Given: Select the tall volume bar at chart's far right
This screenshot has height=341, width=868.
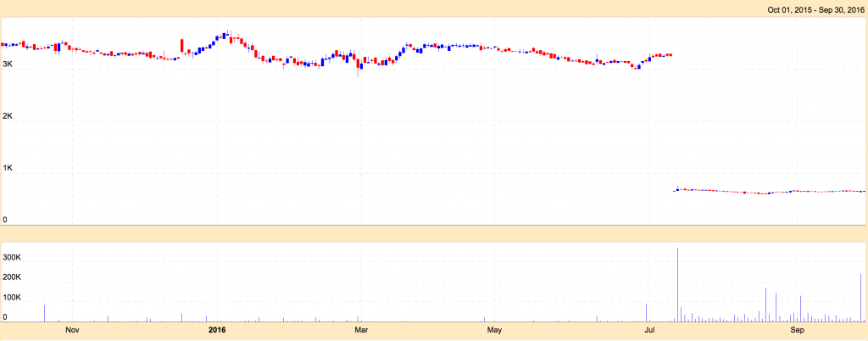Looking at the screenshot, I should coord(861,298).
